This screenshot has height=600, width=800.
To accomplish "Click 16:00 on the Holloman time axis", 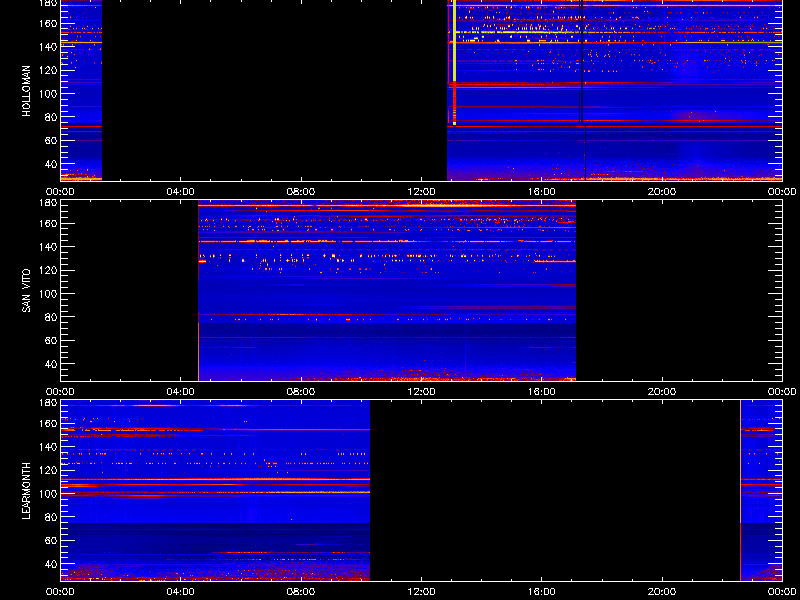I will pos(542,192).
